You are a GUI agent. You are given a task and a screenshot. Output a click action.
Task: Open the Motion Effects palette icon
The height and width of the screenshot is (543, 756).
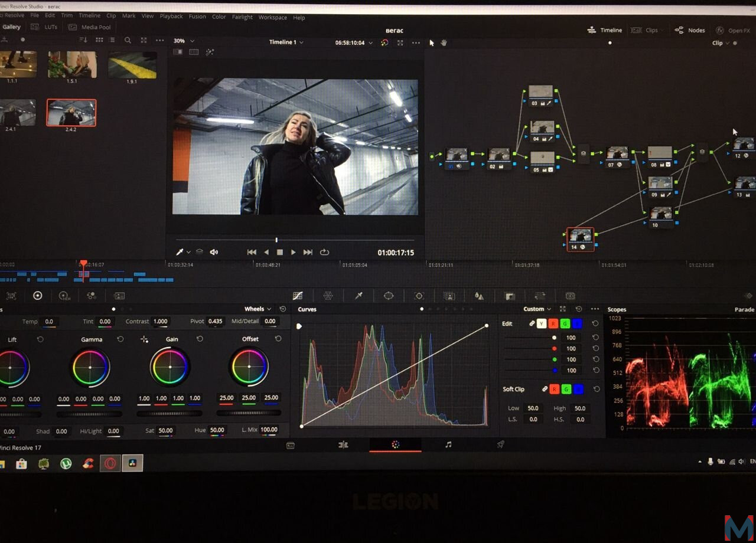coord(119,296)
